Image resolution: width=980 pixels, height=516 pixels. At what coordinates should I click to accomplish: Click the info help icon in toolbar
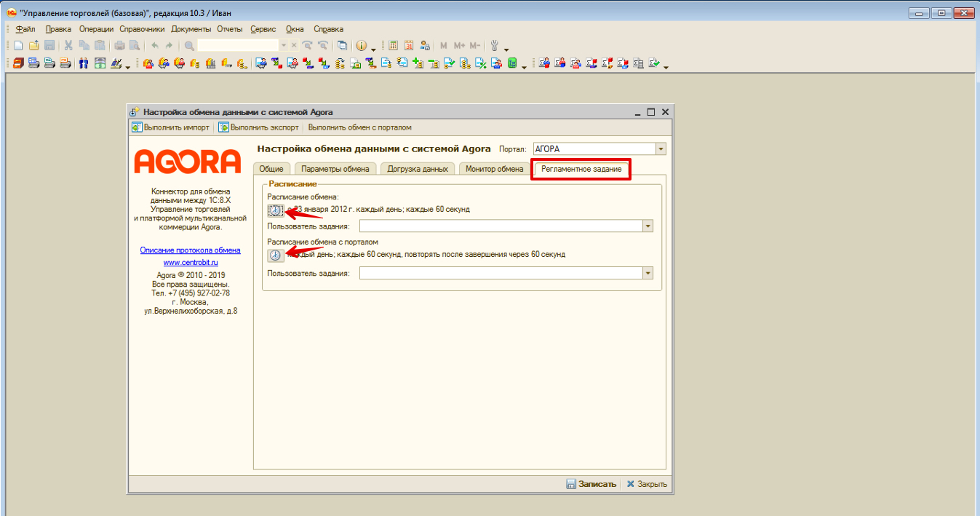point(361,45)
